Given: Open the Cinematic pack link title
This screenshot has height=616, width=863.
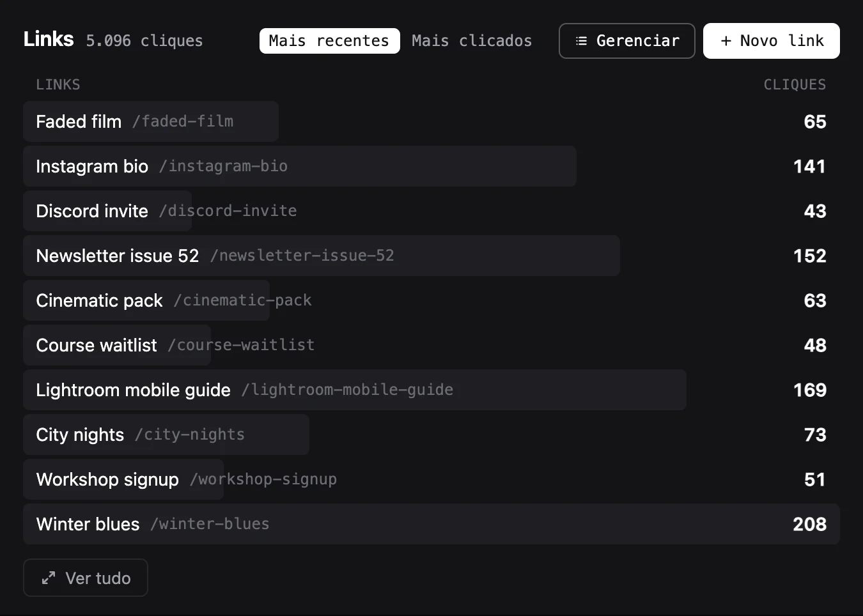Looking at the screenshot, I should pos(100,300).
